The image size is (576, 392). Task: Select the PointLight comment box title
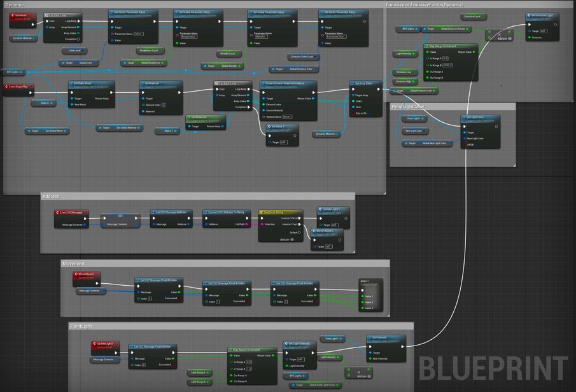(x=81, y=326)
